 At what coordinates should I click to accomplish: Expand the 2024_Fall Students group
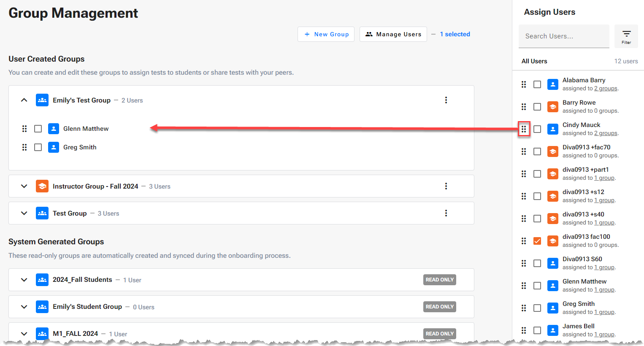click(24, 280)
